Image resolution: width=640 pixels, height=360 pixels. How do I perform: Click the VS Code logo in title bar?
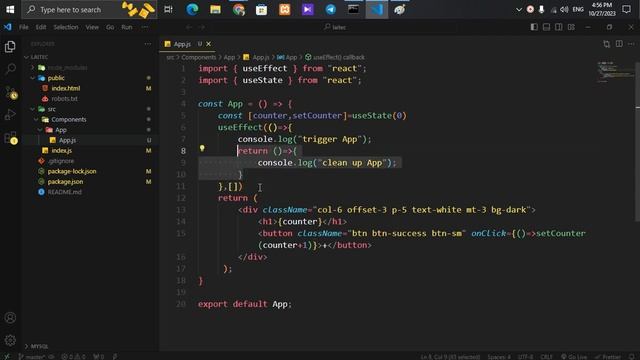point(8,27)
